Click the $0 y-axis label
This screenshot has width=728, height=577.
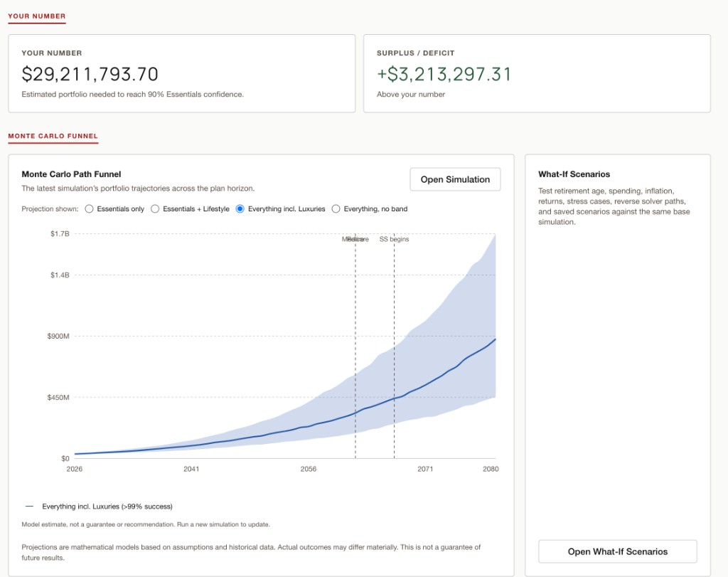65,458
